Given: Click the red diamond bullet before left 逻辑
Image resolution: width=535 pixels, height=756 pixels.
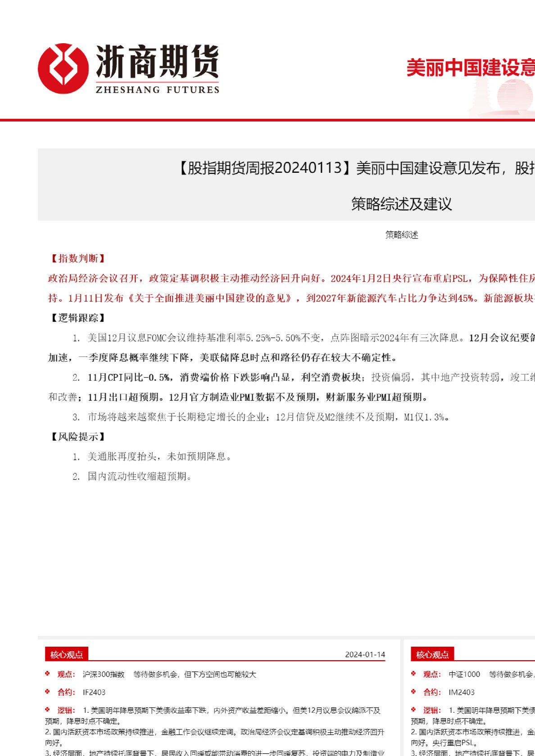Looking at the screenshot, I should [x=47, y=710].
